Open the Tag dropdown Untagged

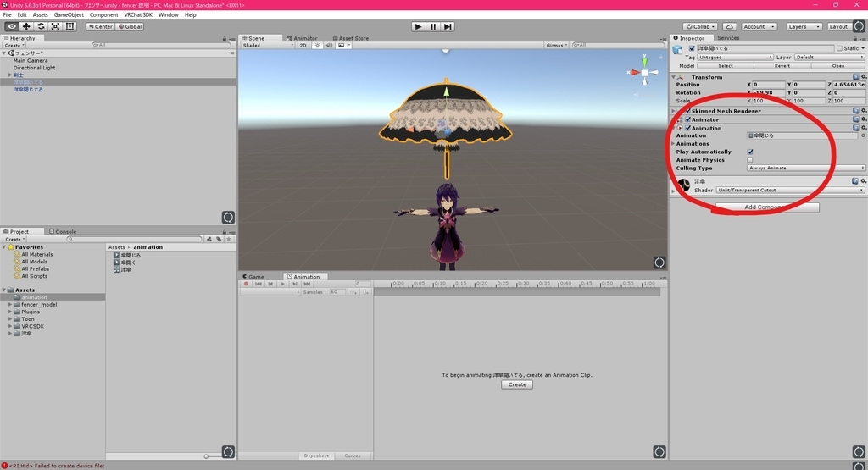click(735, 57)
